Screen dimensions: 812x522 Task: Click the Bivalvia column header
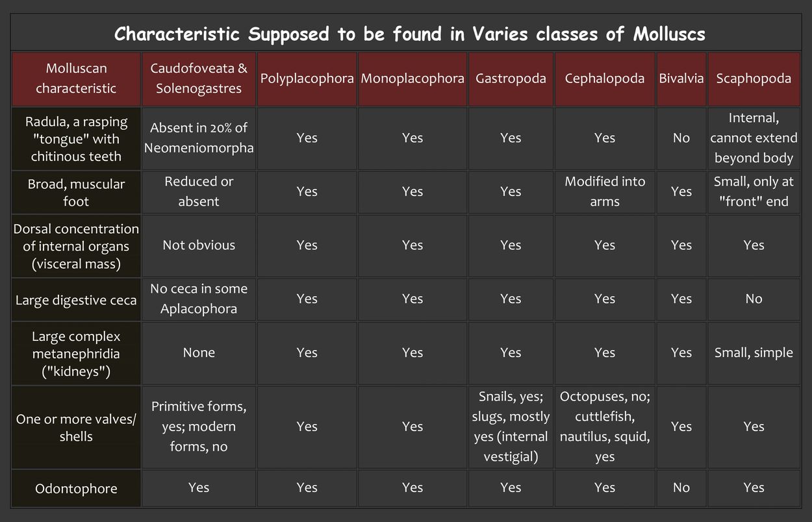coord(681,79)
